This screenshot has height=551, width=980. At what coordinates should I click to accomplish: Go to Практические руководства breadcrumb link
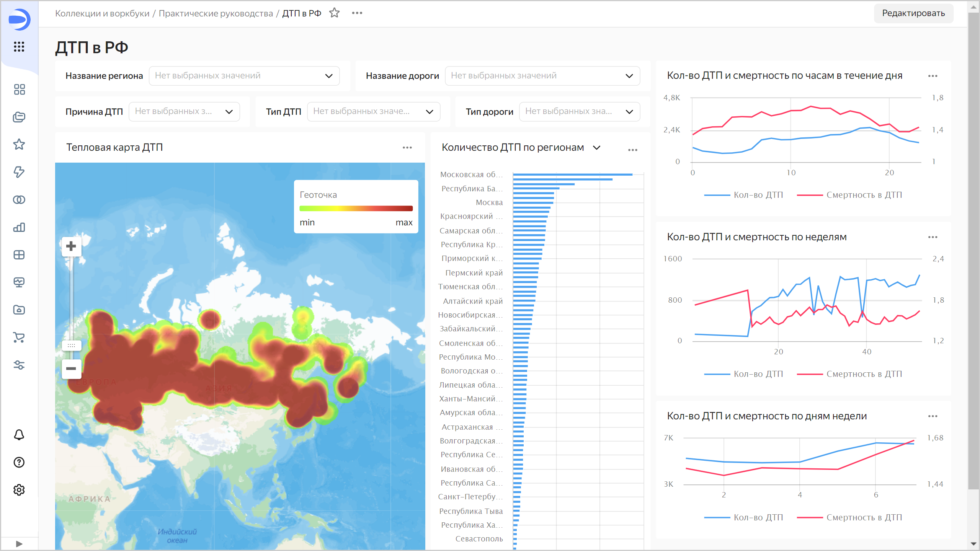coord(216,13)
